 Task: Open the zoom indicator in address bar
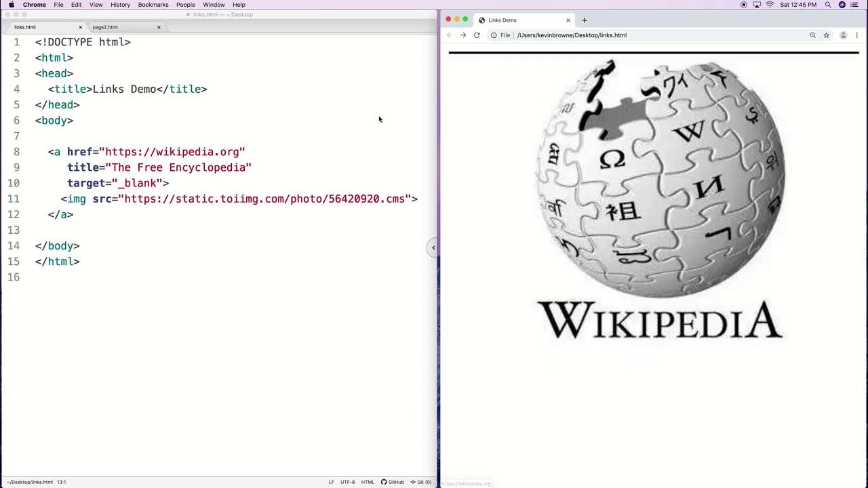[812, 35]
